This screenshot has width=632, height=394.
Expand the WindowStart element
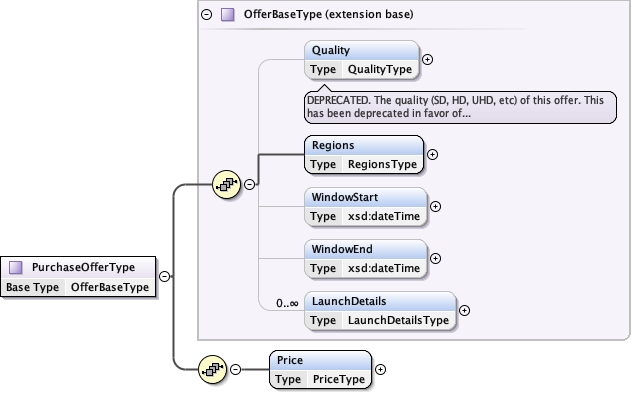point(435,207)
